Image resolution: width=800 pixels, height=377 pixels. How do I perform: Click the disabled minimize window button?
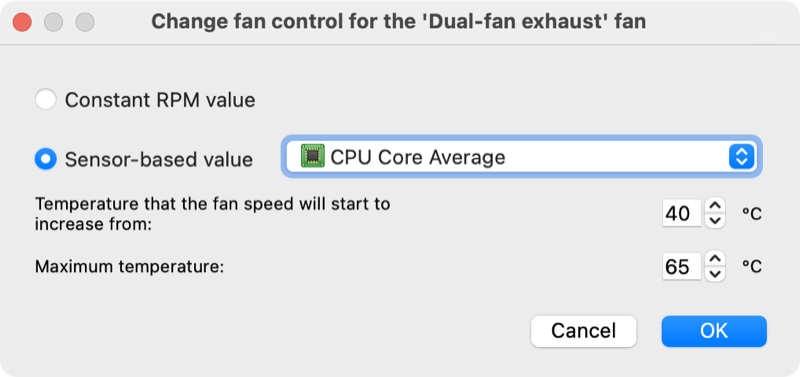click(x=54, y=22)
